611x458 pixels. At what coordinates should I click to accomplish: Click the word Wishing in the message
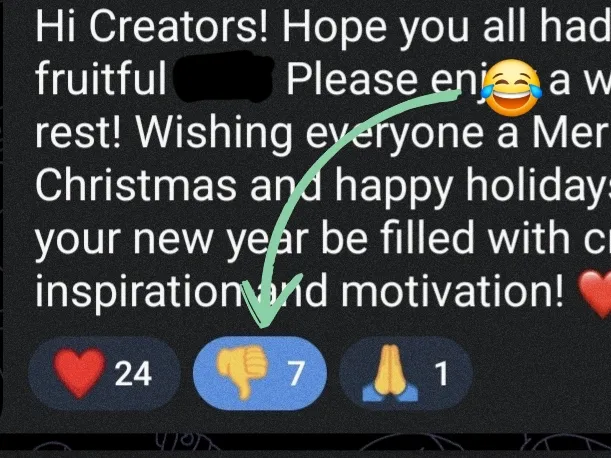[214, 134]
